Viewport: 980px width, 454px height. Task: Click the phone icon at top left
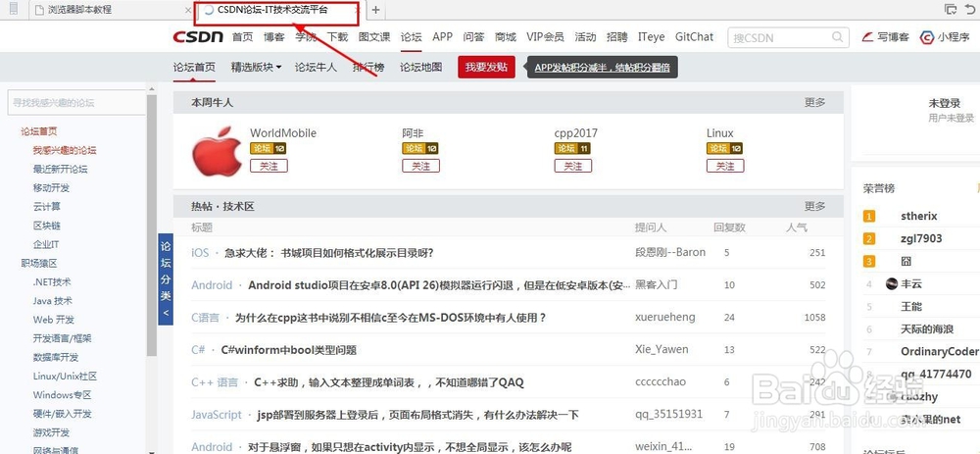[x=14, y=9]
